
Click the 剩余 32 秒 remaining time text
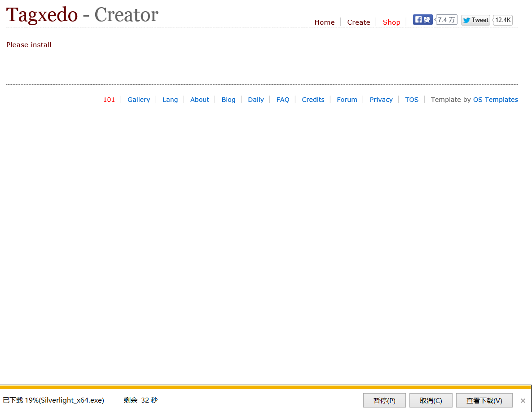click(141, 400)
